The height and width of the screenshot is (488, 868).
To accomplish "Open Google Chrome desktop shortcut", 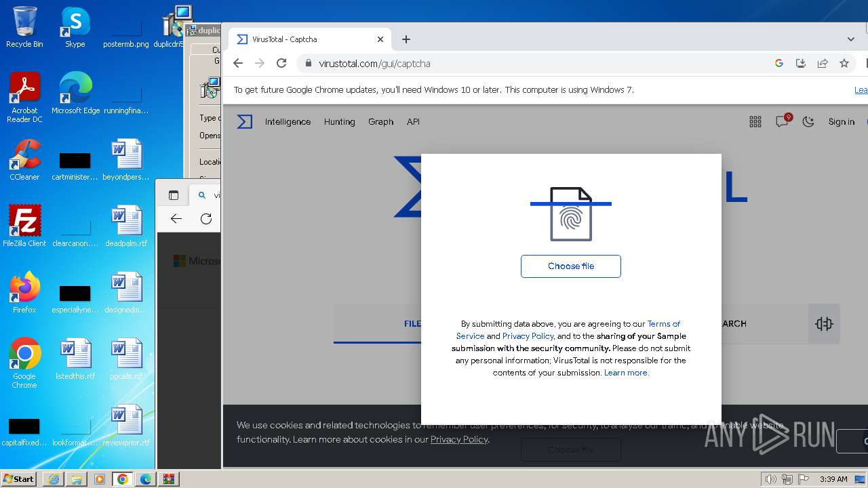I will click(24, 363).
